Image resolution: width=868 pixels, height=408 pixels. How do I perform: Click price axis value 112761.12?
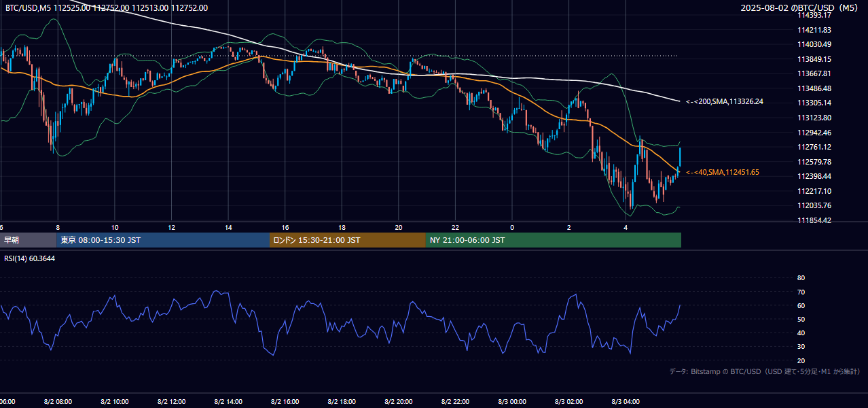coord(814,147)
